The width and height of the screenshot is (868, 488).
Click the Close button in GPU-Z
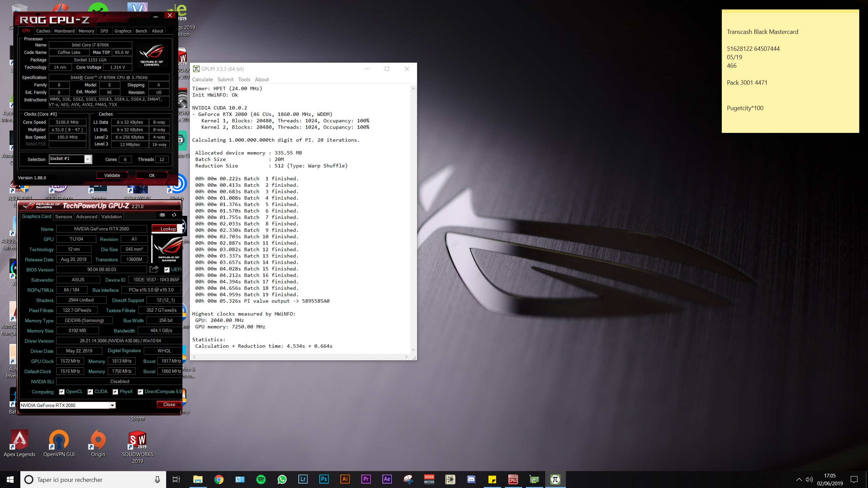pos(169,404)
